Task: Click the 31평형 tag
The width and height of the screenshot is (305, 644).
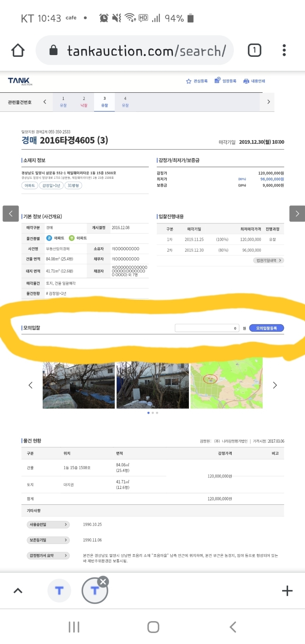Action: pos(73,186)
